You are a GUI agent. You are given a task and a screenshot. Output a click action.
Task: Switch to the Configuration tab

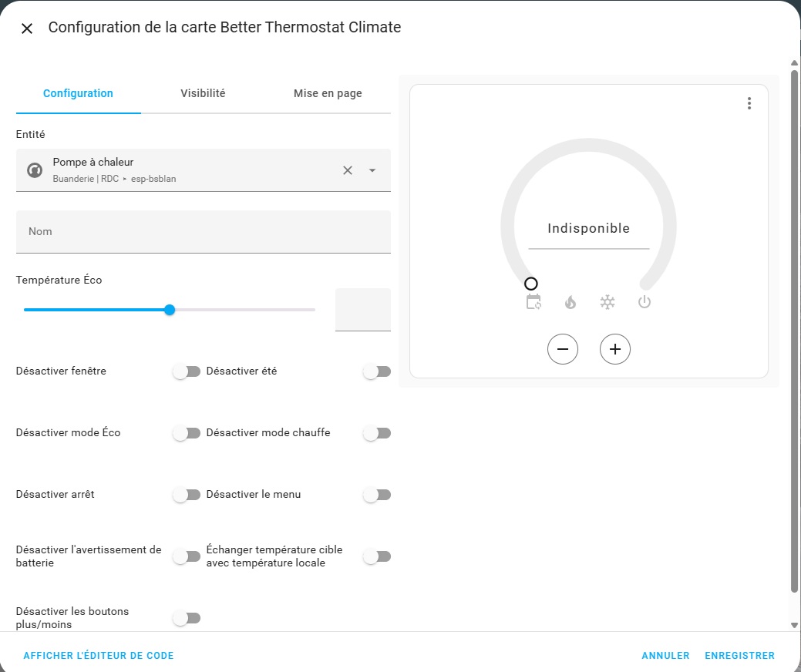[78, 93]
